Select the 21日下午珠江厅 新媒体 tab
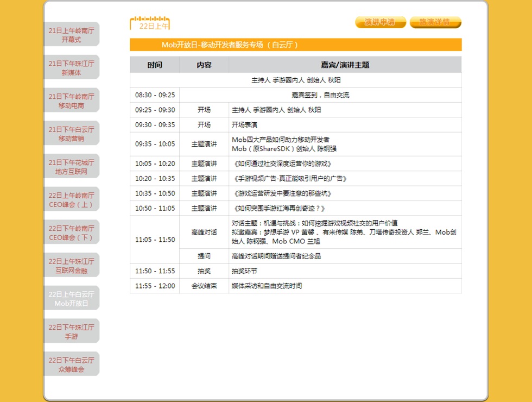Screen dimensions: 532x402 click(71, 67)
